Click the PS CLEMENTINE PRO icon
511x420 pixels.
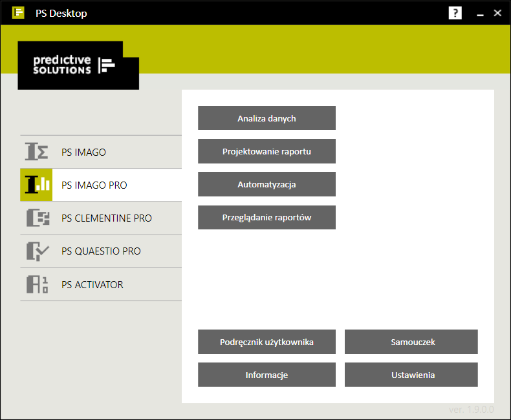point(38,218)
